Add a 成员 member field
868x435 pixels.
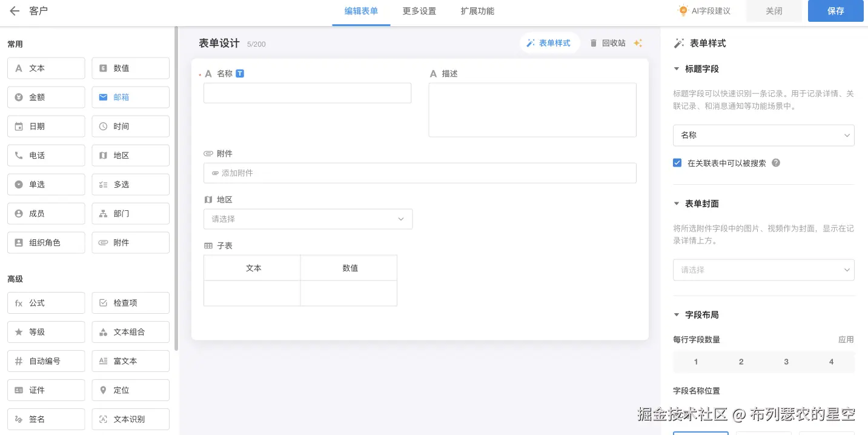(46, 214)
